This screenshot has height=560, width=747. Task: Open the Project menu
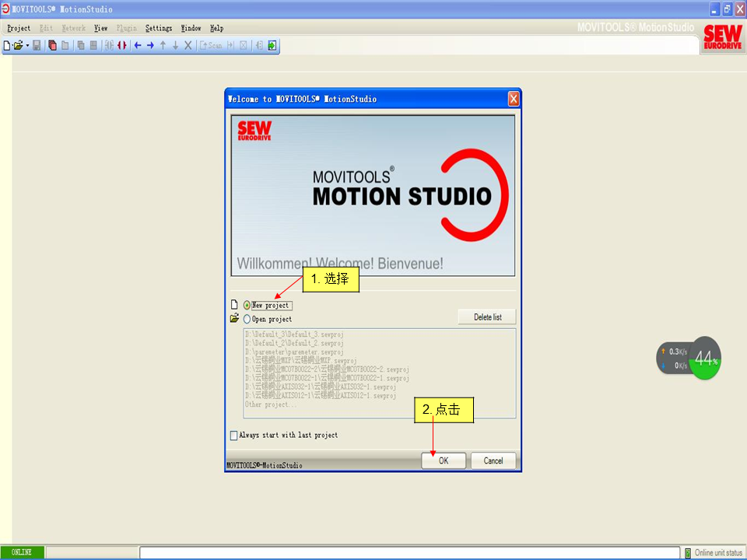point(19,28)
